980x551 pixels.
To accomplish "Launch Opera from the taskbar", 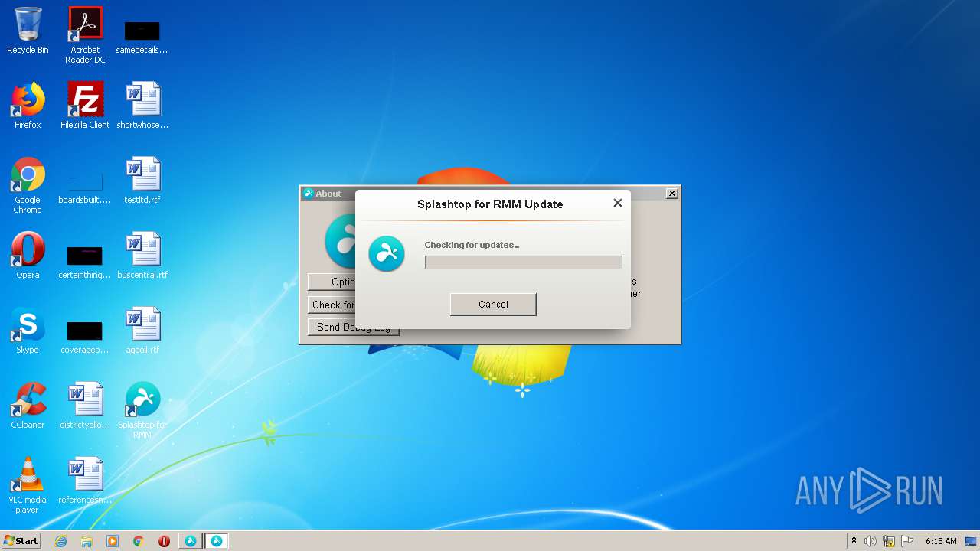I will point(164,541).
